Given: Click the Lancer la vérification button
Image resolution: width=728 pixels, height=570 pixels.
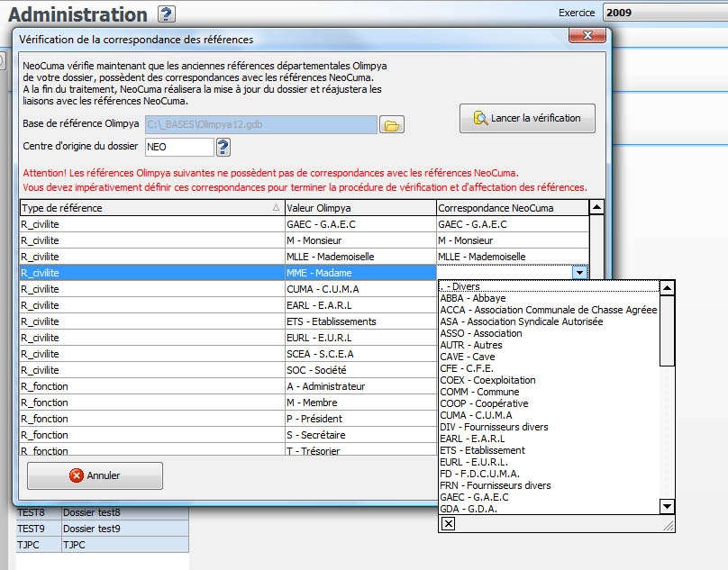Looking at the screenshot, I should pyautogui.click(x=527, y=118).
